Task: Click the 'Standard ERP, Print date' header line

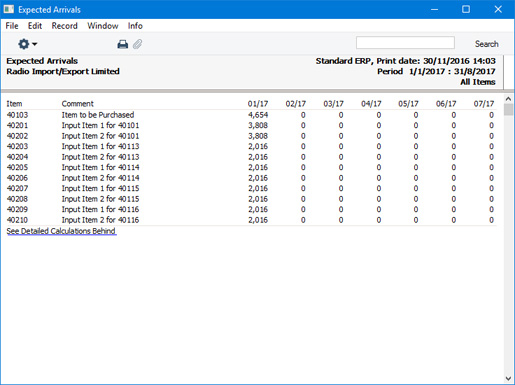Action: pos(406,61)
